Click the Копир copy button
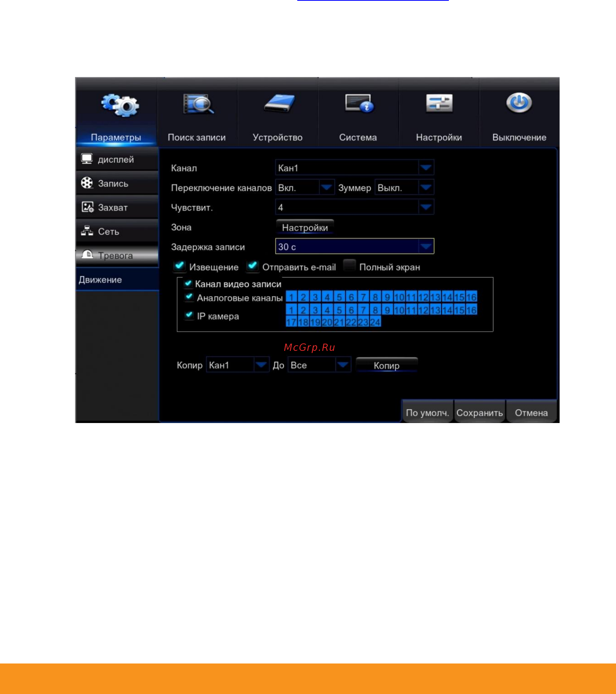Screen dimensions: 616x694 (386, 365)
